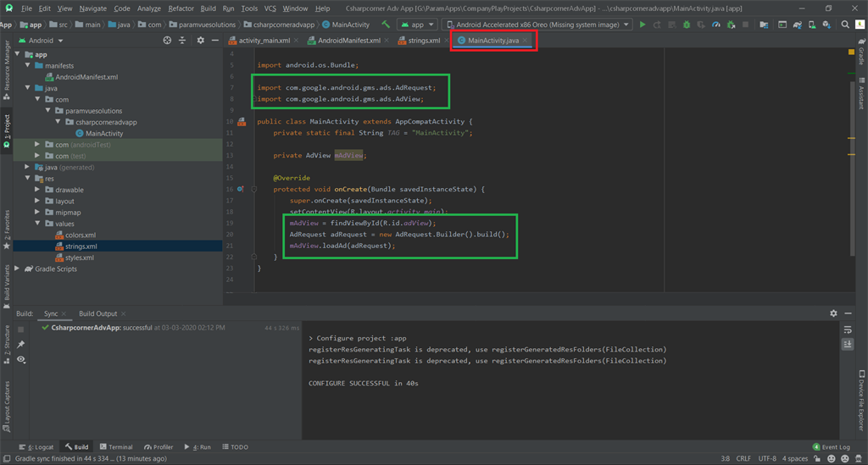Switch to activity_main.xml tab
Image resolution: width=868 pixels, height=465 pixels.
click(264, 41)
